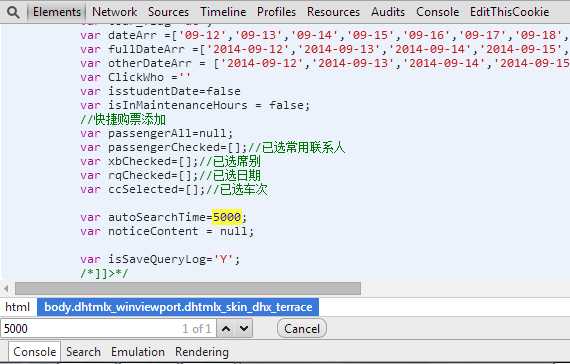This screenshot has height=364, width=570.
Task: Click the magnifier search icon in DevTools
Action: [x=13, y=12]
